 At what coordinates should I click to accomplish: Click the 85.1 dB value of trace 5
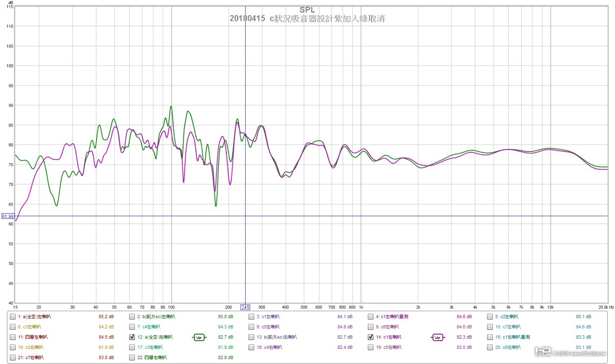[583, 317]
